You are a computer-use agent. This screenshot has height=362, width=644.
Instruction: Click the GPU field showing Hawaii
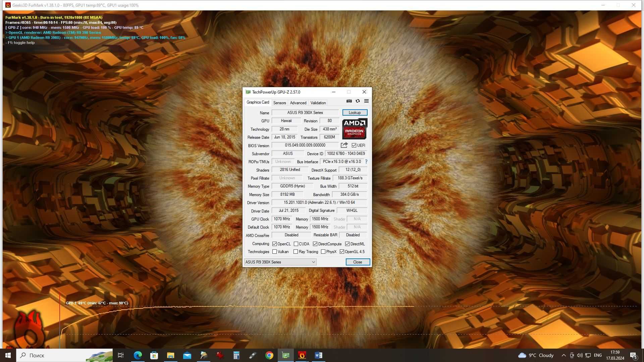[x=286, y=121]
